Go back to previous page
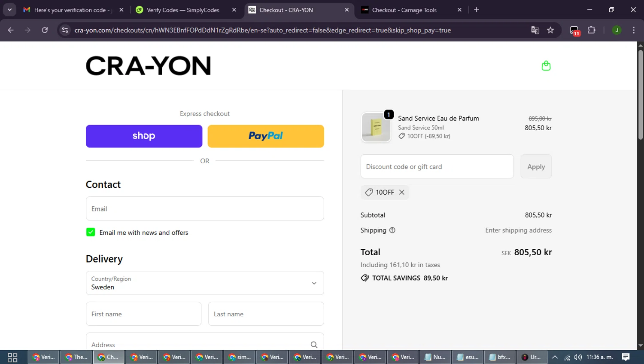 11,30
